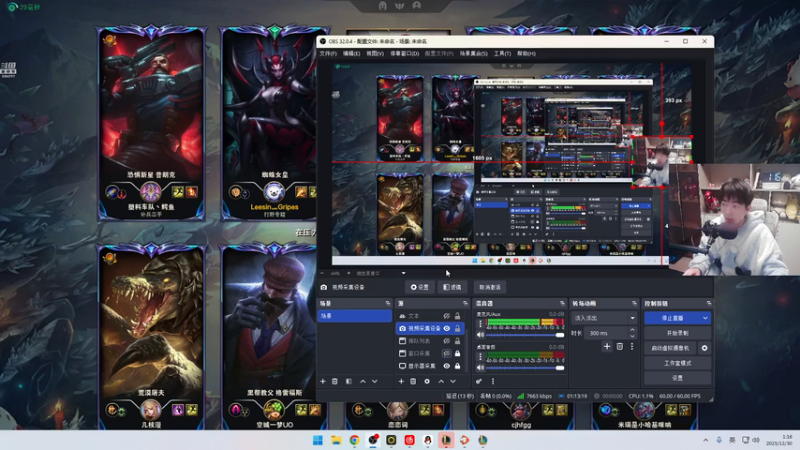Open Chrome from the Windows taskbar
This screenshot has width=800, height=450.
[x=354, y=440]
